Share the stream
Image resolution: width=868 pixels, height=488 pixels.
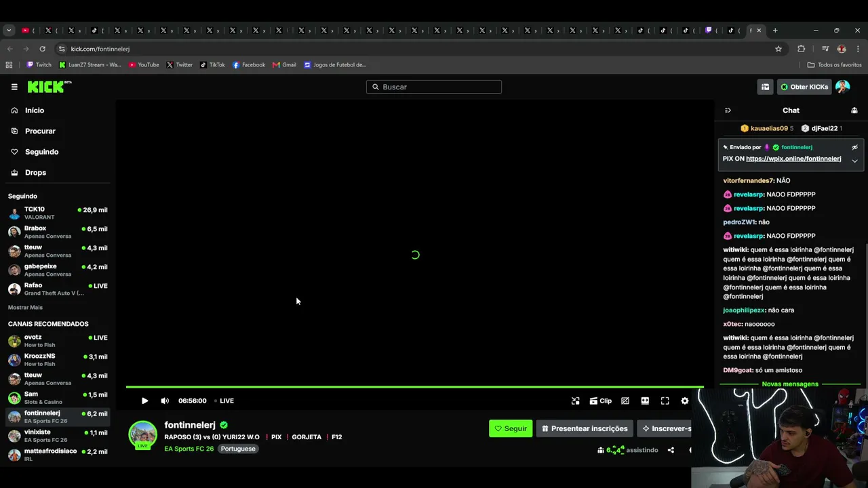pyautogui.click(x=671, y=450)
